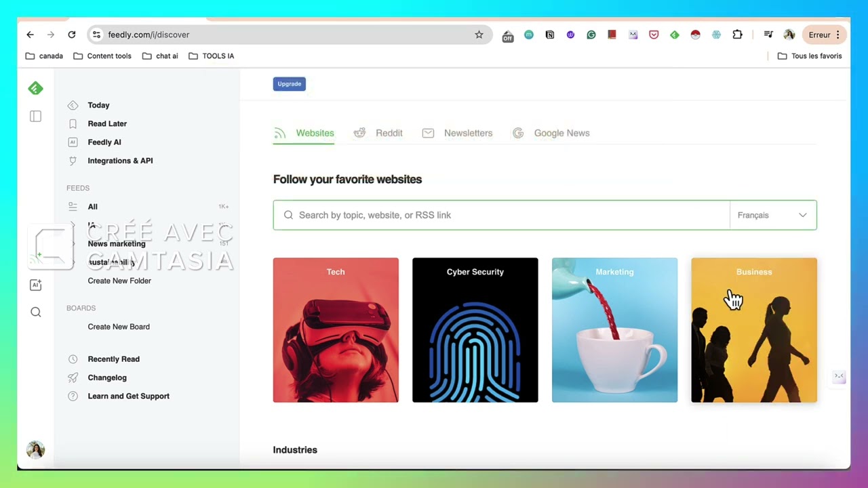This screenshot has height=488, width=868.
Task: Open the AI feed icon in left rail
Action: [x=35, y=285]
